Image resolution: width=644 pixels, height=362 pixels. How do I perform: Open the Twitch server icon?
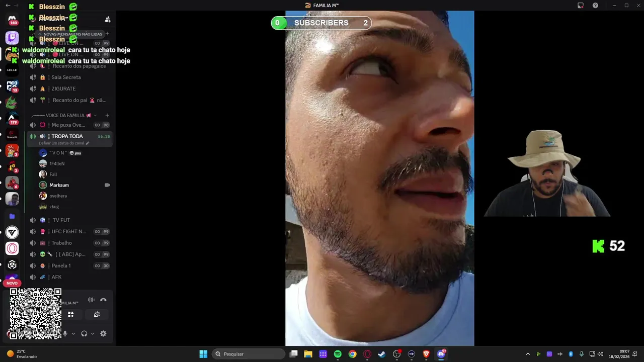[x=12, y=38]
